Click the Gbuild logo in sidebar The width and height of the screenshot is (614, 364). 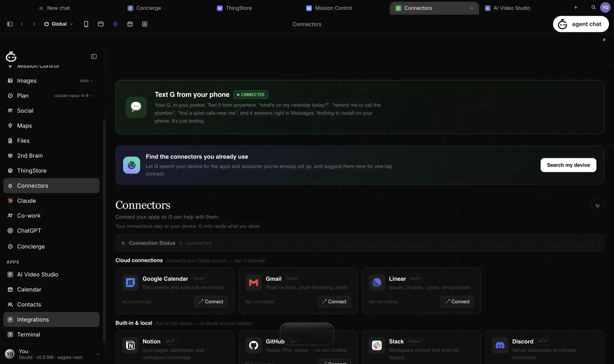(x=11, y=56)
